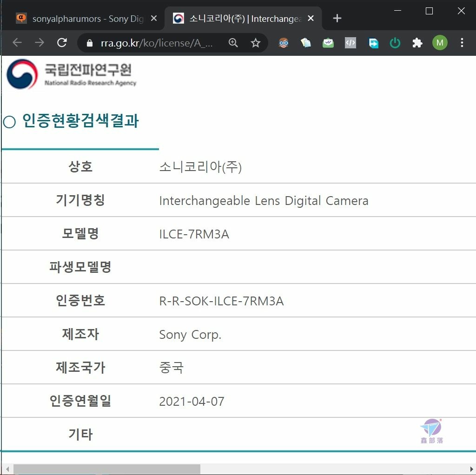
Task: Click the 중국 country value
Action: click(x=172, y=368)
